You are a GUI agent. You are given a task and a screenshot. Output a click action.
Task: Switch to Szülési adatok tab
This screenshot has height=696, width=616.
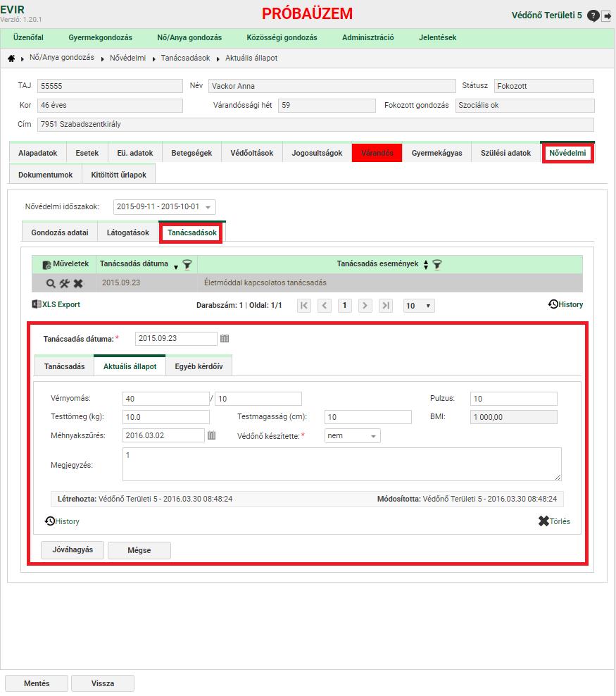[506, 153]
